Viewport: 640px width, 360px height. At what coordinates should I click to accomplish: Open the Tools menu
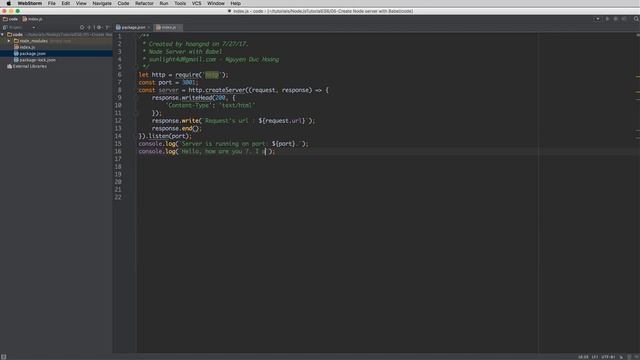coord(180,3)
